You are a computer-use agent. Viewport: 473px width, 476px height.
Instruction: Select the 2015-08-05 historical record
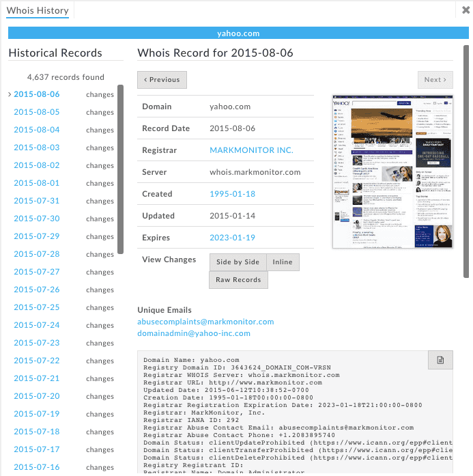[x=37, y=112]
